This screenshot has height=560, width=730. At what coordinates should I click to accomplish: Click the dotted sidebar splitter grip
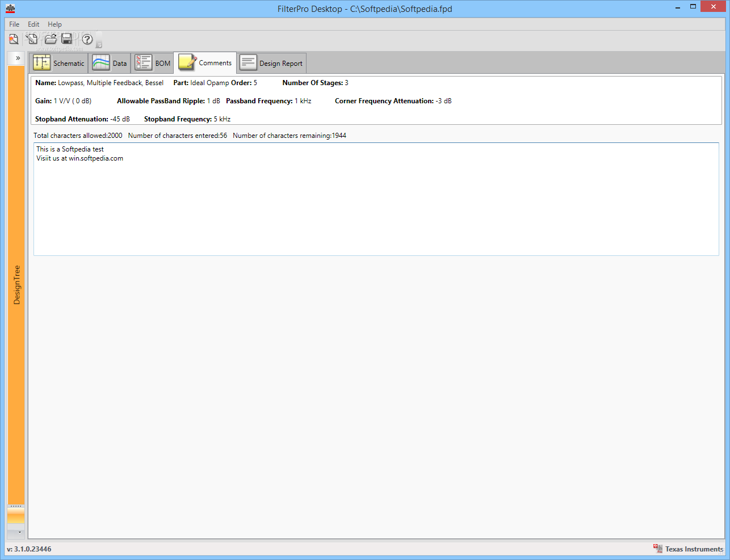pyautogui.click(x=16, y=506)
